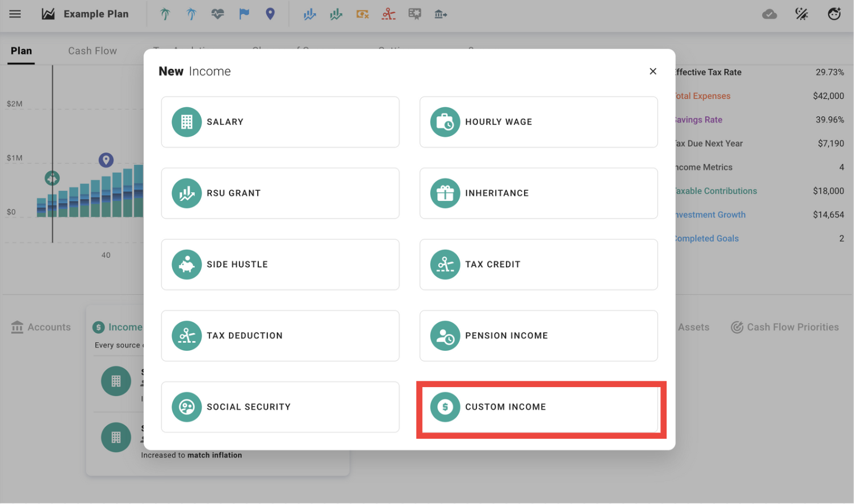Viewport: 854px width, 504px height.
Task: Add an Inheritance income
Action: point(539,193)
